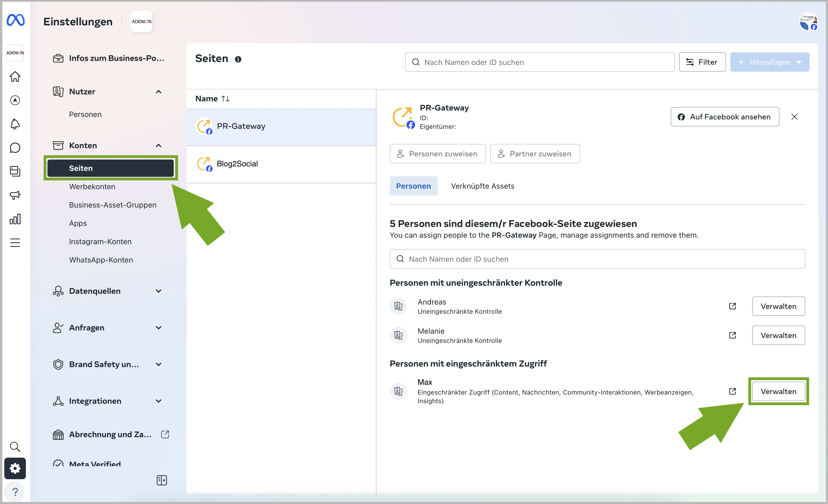Click the ADENION business account thumbnail in rail
Screen dimensions: 828x504
[x=15, y=53]
